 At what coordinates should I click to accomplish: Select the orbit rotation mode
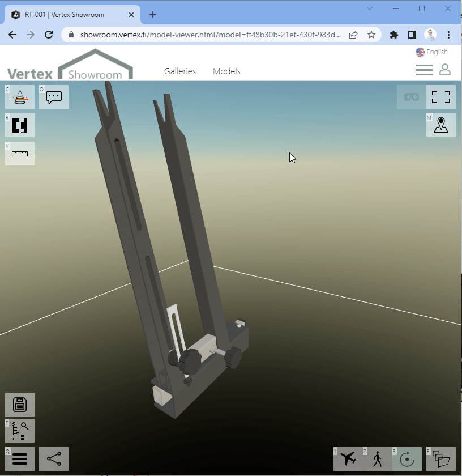click(407, 459)
